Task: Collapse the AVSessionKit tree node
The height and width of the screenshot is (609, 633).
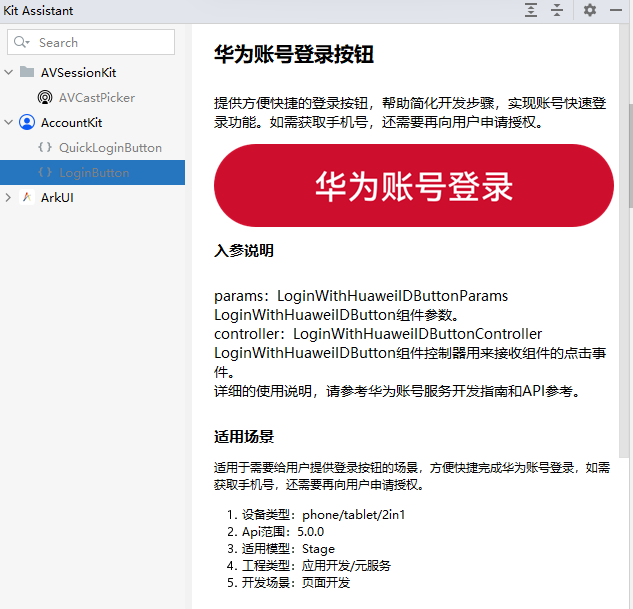Action: (x=8, y=72)
